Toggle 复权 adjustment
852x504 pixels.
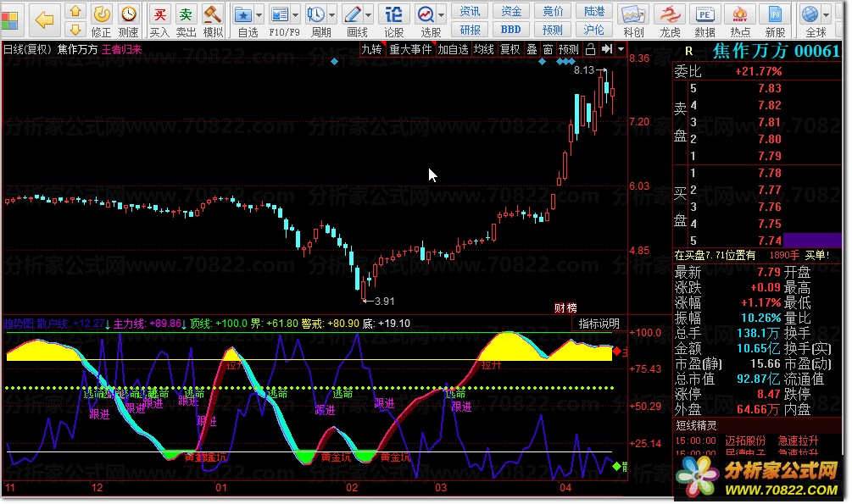point(510,49)
